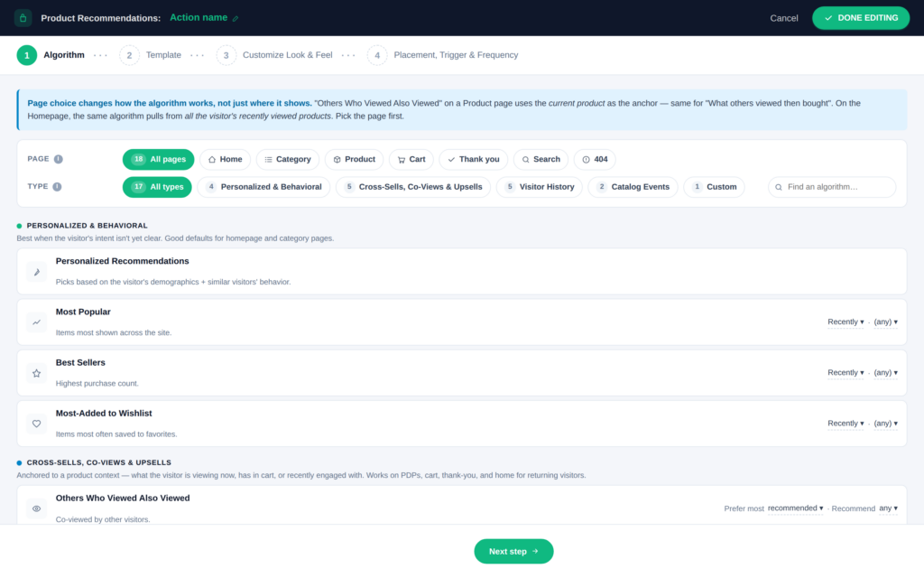Select the All types filter chip
Image resolution: width=924 pixels, height=578 pixels.
pos(157,187)
